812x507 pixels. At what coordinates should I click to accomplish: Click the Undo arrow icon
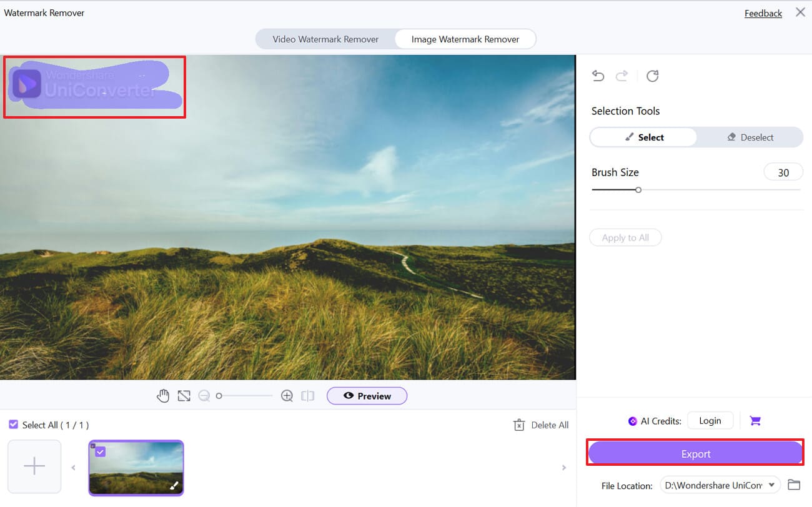pos(598,76)
